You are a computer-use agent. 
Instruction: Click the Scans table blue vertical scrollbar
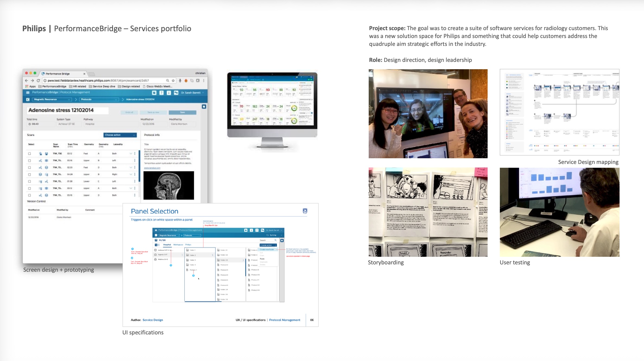tap(139, 166)
